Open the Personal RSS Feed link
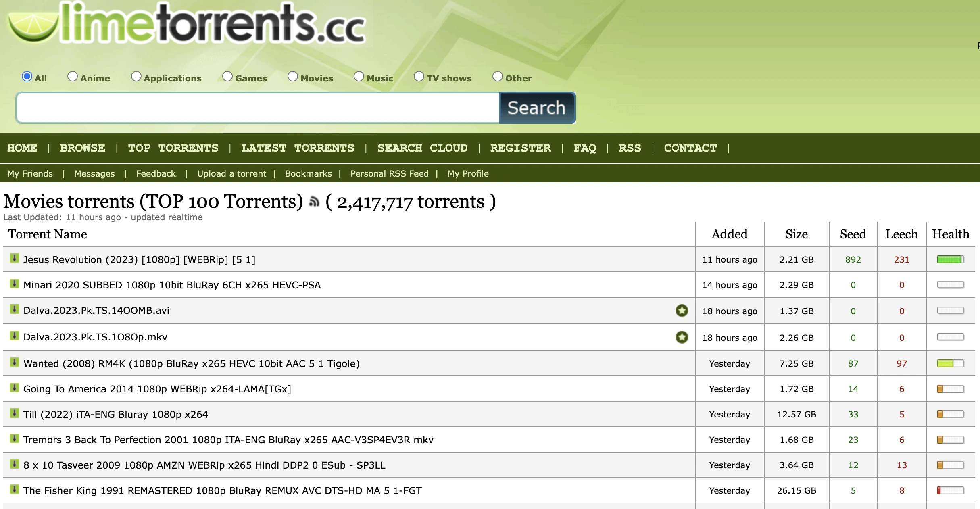 tap(390, 174)
